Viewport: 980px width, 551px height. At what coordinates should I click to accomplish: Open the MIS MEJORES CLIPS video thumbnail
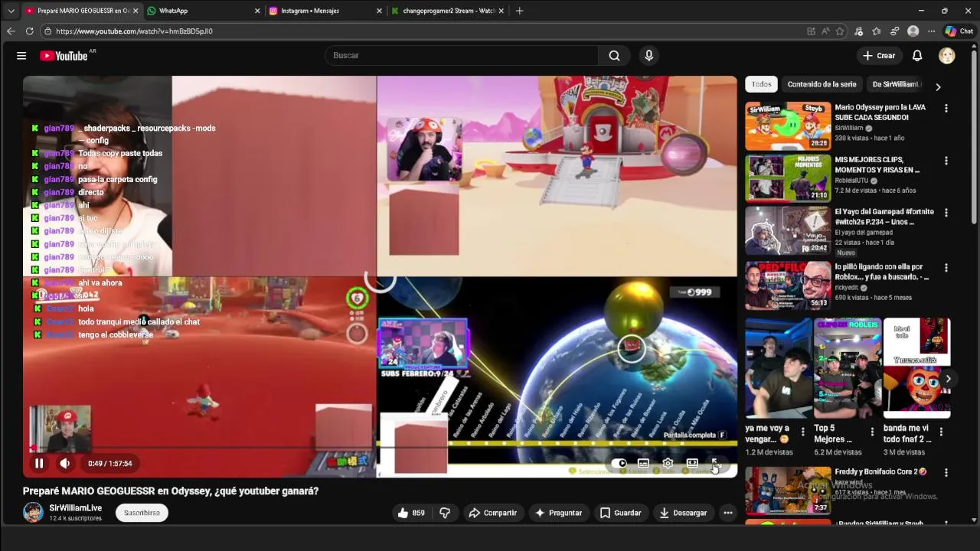pyautogui.click(x=788, y=178)
